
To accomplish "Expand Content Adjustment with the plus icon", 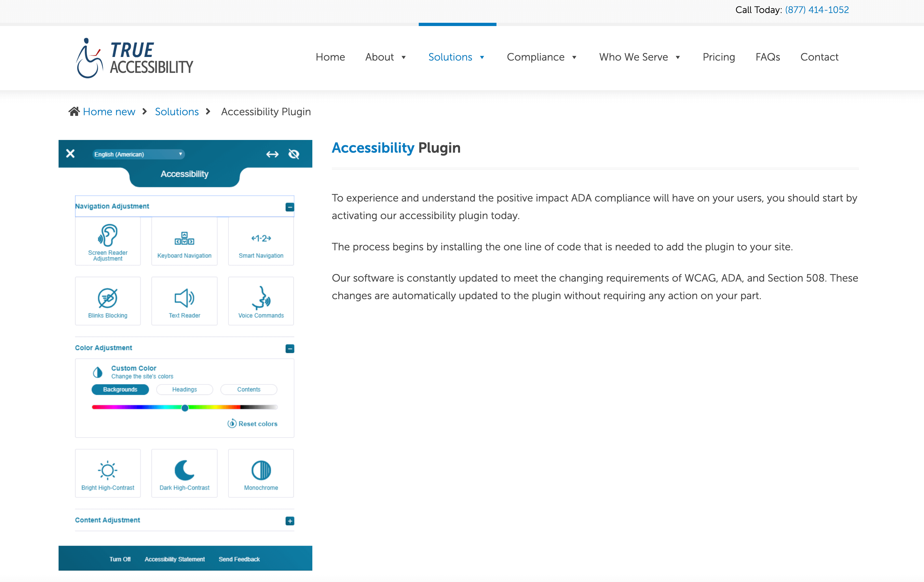I will (x=290, y=521).
